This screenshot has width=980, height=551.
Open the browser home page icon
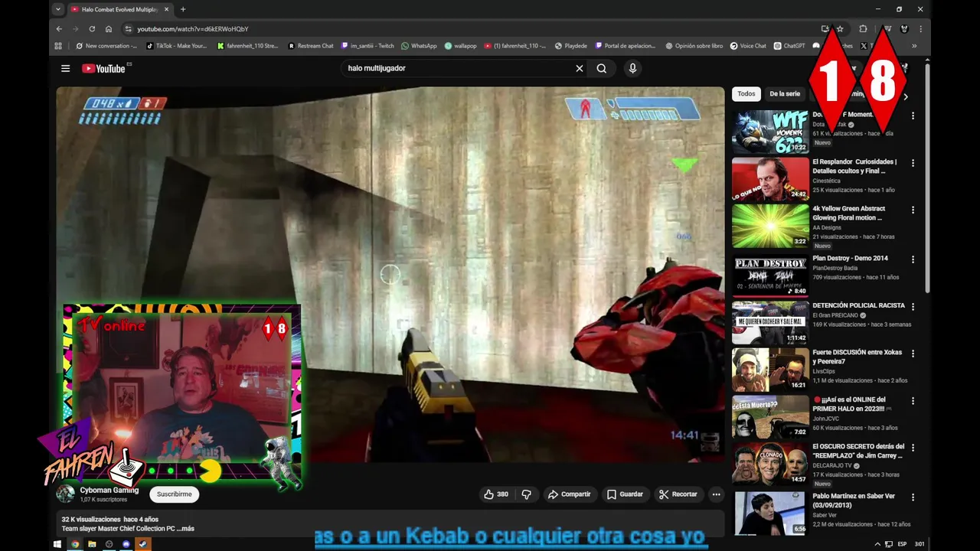[109, 29]
